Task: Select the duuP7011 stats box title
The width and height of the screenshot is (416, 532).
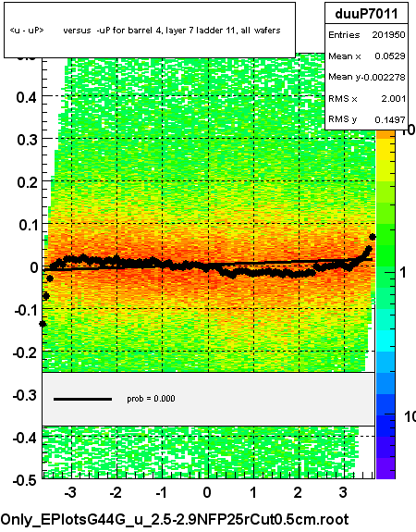Action: click(x=366, y=14)
